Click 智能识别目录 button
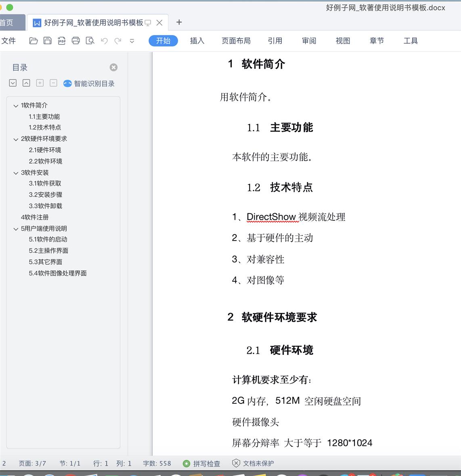 [x=89, y=84]
